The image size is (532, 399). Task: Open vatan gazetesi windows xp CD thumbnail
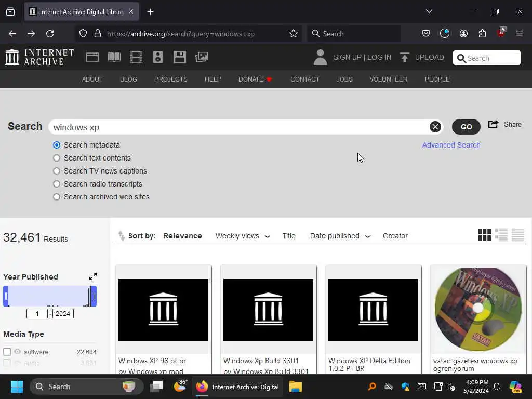(478, 310)
